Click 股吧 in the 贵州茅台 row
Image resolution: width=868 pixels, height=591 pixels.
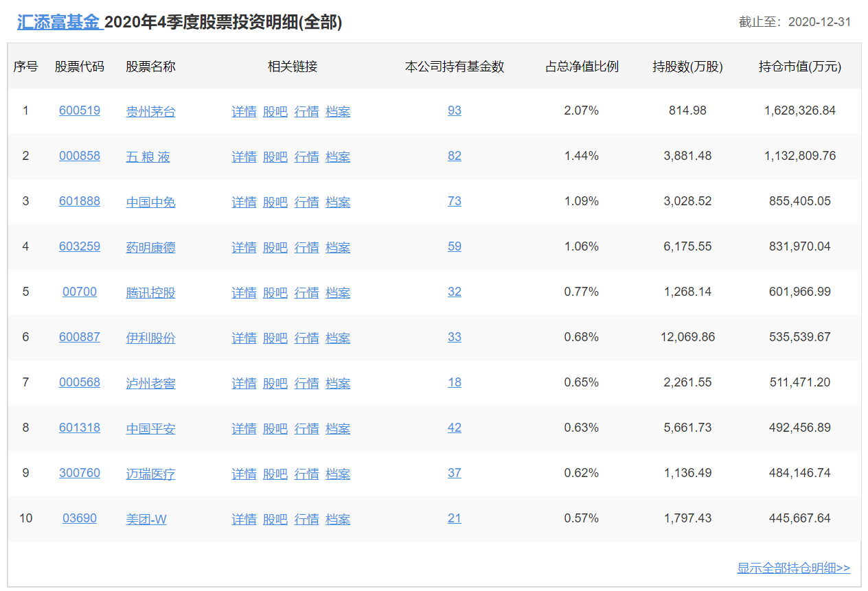(275, 111)
